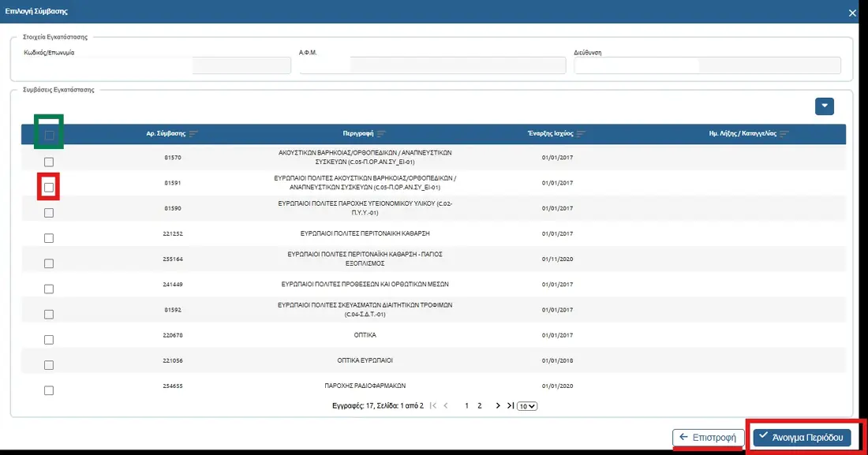Select the checkbox for contract 81591
The image size is (868, 455).
tap(49, 187)
